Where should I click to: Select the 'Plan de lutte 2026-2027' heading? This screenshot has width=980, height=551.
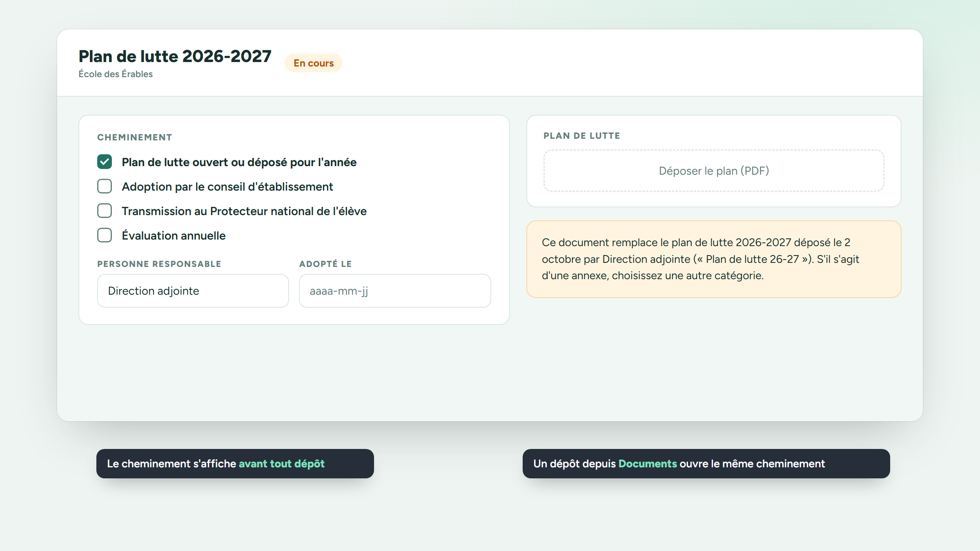click(x=175, y=56)
